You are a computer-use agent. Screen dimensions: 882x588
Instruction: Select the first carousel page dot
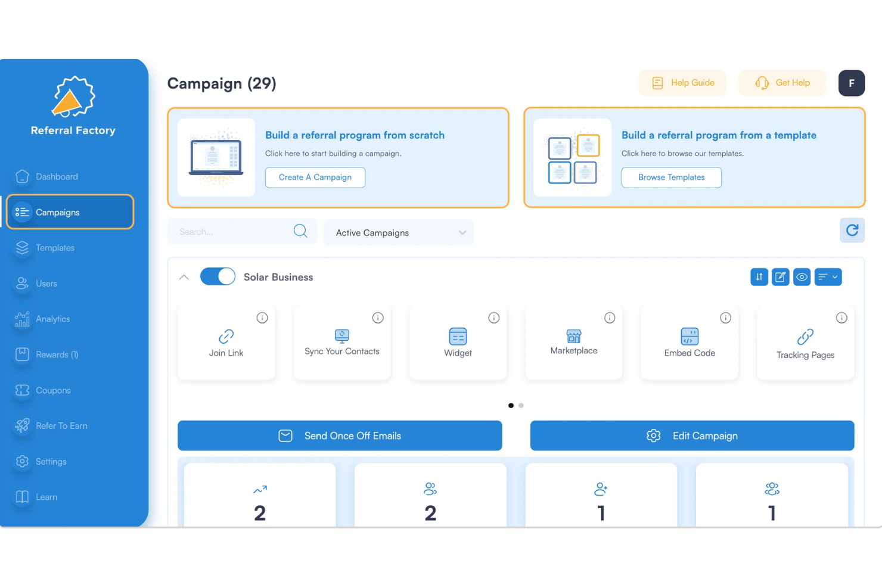[511, 406]
